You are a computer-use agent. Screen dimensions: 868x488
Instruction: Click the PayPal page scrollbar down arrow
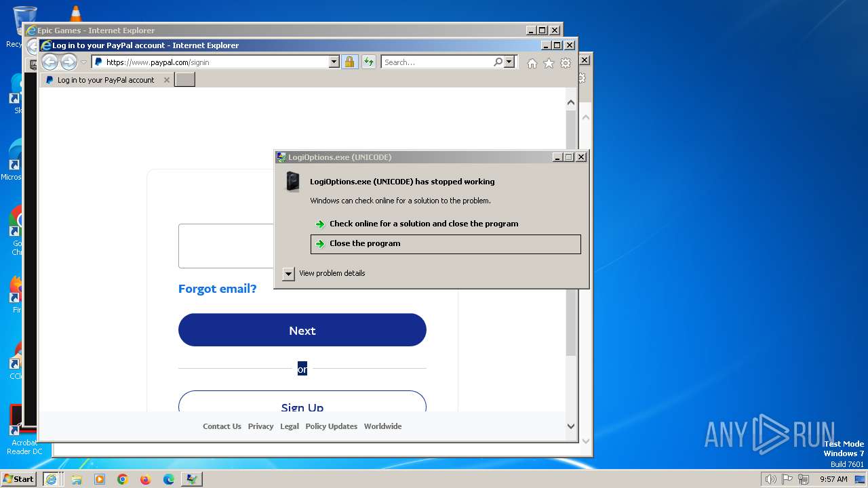point(570,426)
